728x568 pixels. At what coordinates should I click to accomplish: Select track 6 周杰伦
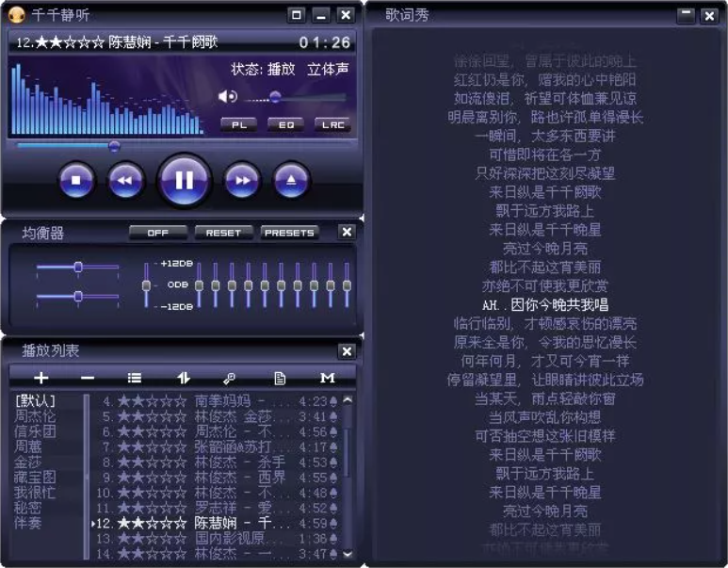coord(217,431)
